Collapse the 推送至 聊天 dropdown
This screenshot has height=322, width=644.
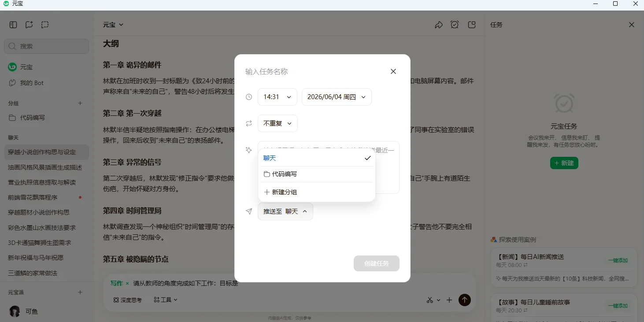pyautogui.click(x=285, y=211)
